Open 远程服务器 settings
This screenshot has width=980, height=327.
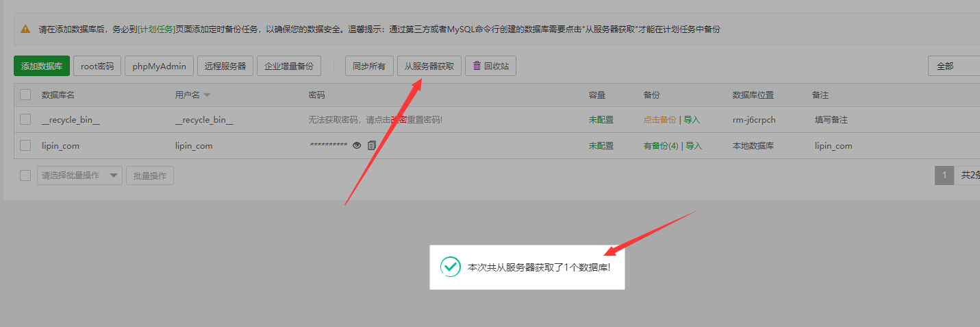[225, 66]
